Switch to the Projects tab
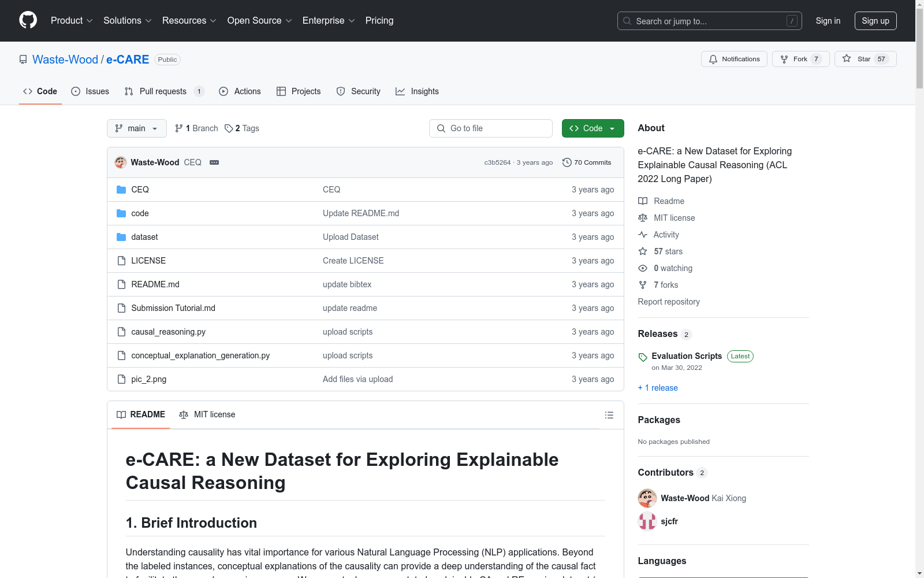 299,91
